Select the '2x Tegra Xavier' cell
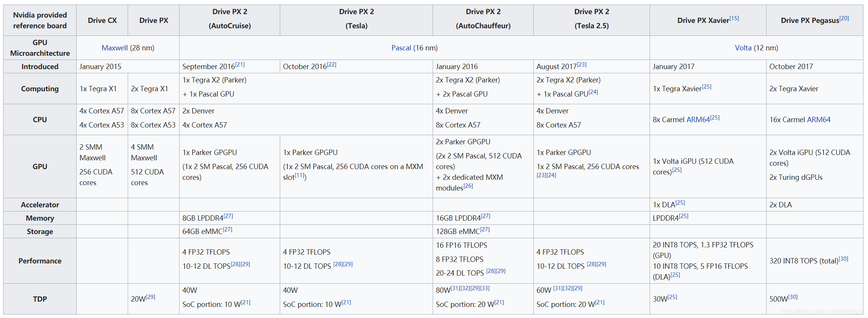Screen dimensions: 868x318 coord(815,89)
